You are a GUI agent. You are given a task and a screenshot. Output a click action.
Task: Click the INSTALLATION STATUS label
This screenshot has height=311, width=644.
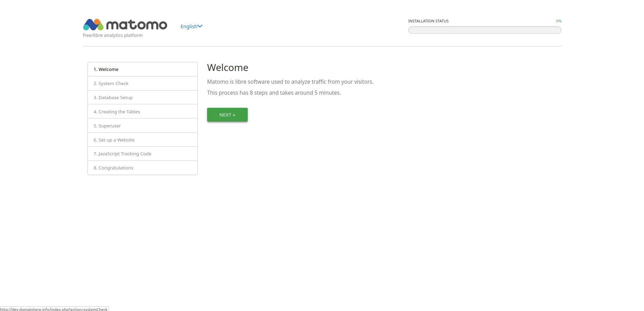tap(428, 21)
